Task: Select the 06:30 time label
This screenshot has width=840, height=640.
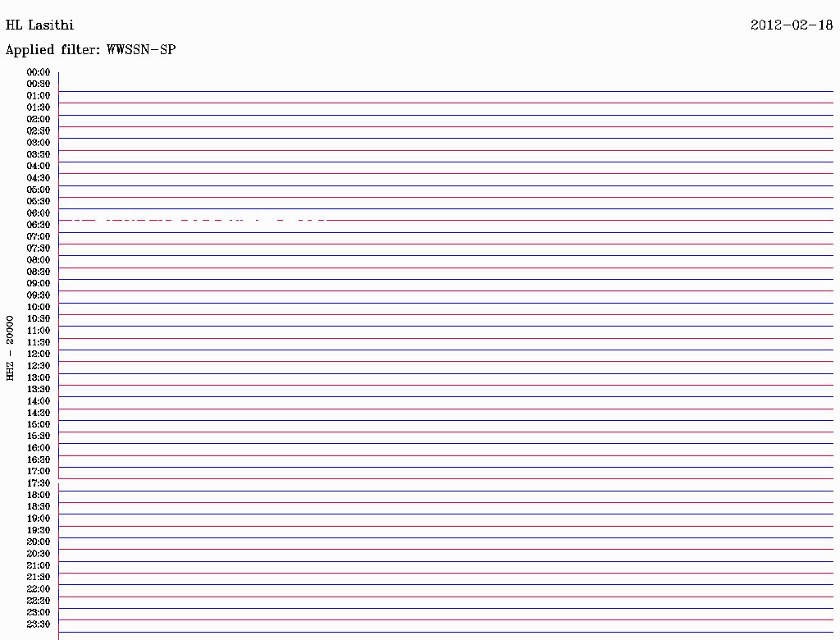Action: pos(39,225)
